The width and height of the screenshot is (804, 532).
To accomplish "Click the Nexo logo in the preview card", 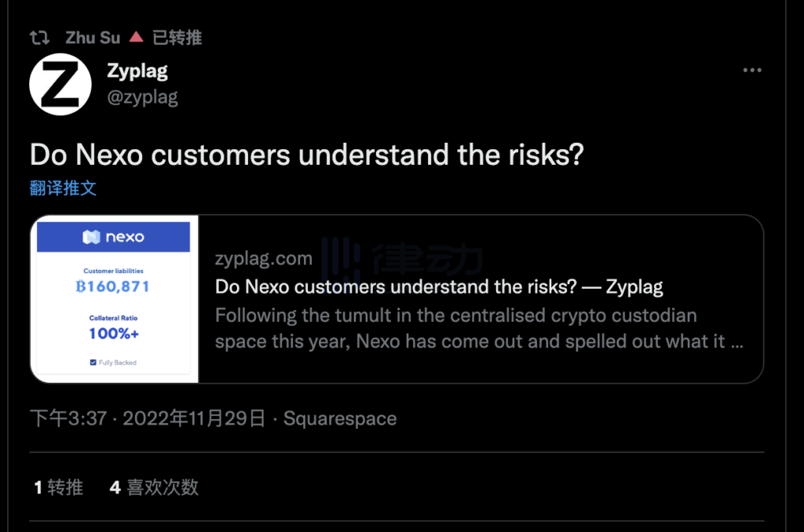I will (114, 237).
